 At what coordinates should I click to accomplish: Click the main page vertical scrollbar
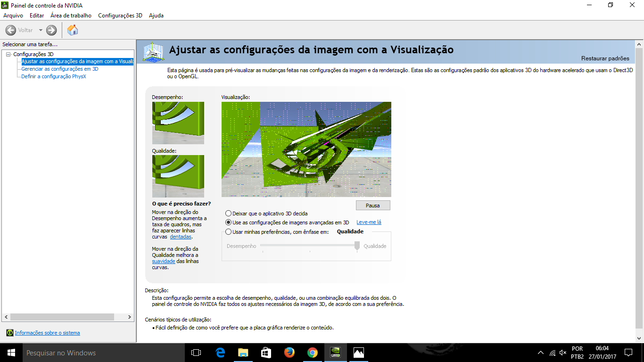[639, 188]
